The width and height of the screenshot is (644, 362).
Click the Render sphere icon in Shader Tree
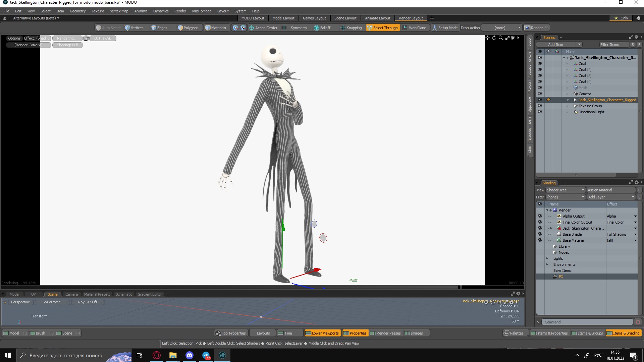555,210
